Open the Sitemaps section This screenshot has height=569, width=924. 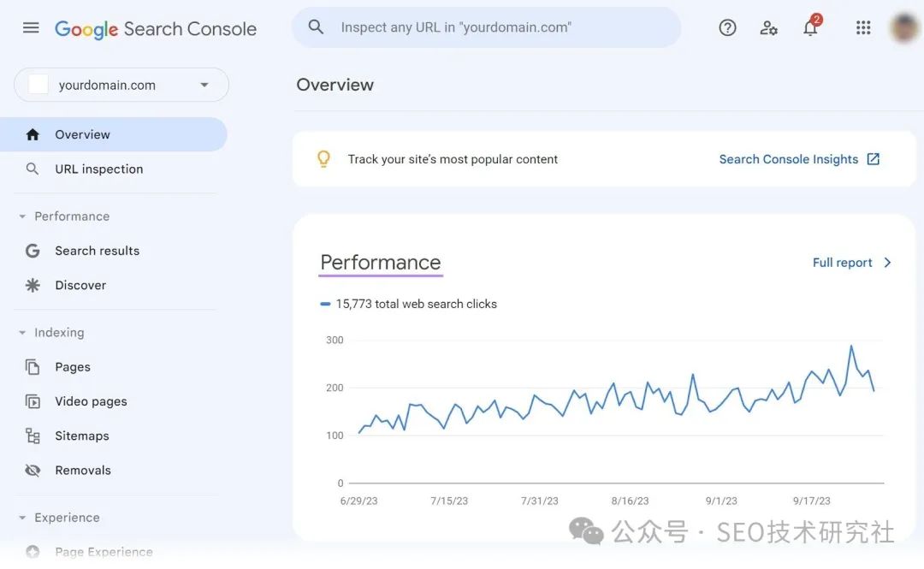81,436
